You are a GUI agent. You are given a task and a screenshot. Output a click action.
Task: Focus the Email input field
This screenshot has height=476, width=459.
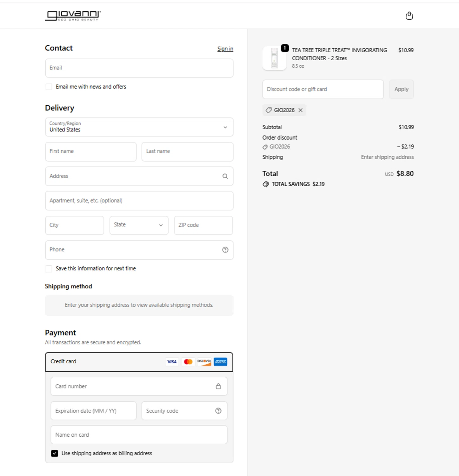139,68
